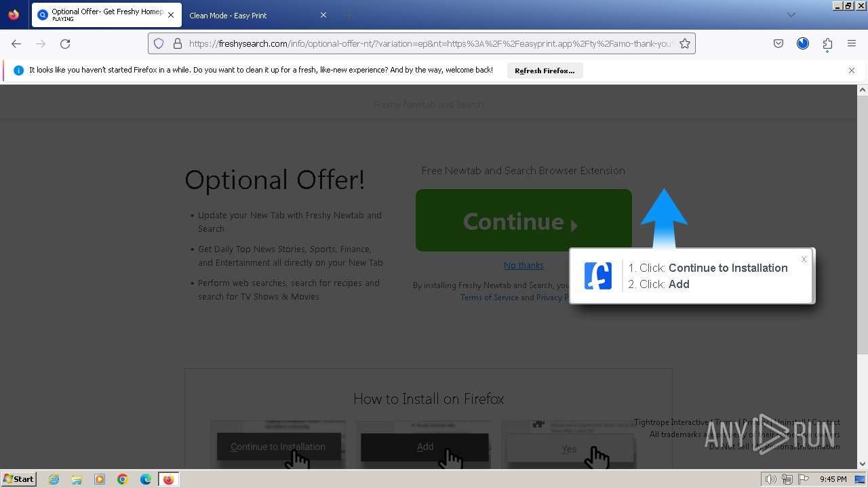This screenshot has width=868, height=488.
Task: Open the Extensions puzzle icon
Action: coord(827,43)
